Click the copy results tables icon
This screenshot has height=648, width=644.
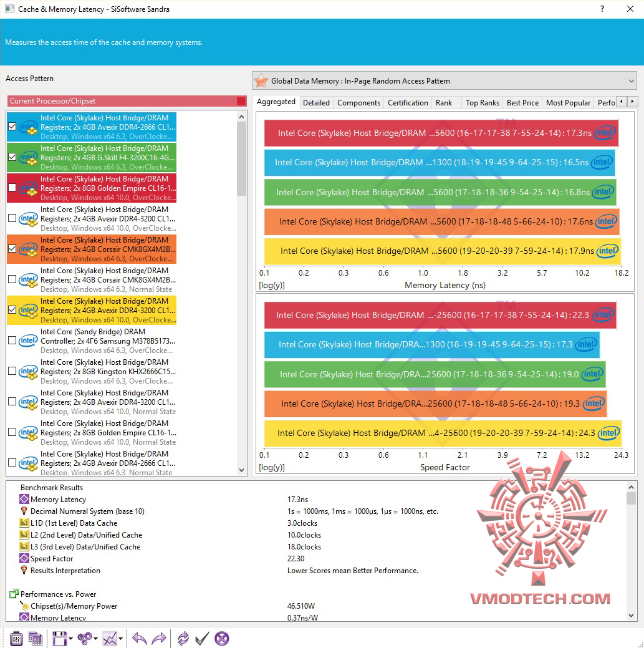coord(35,639)
